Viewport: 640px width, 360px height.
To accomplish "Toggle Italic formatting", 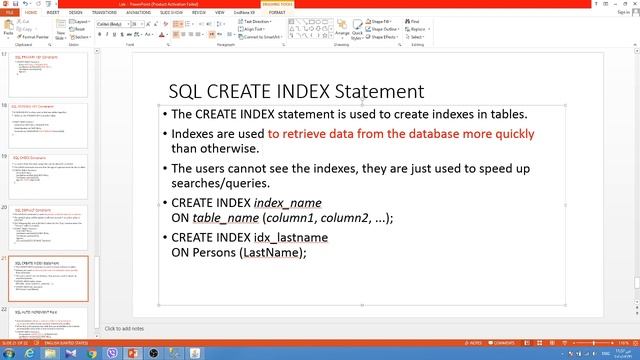I will tap(107, 35).
